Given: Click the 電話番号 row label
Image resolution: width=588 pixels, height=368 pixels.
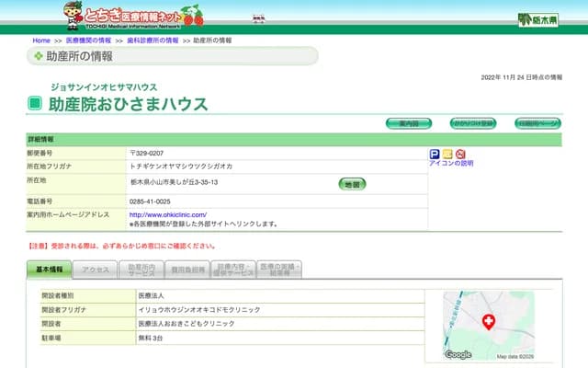Looking at the screenshot, I should [40, 201].
